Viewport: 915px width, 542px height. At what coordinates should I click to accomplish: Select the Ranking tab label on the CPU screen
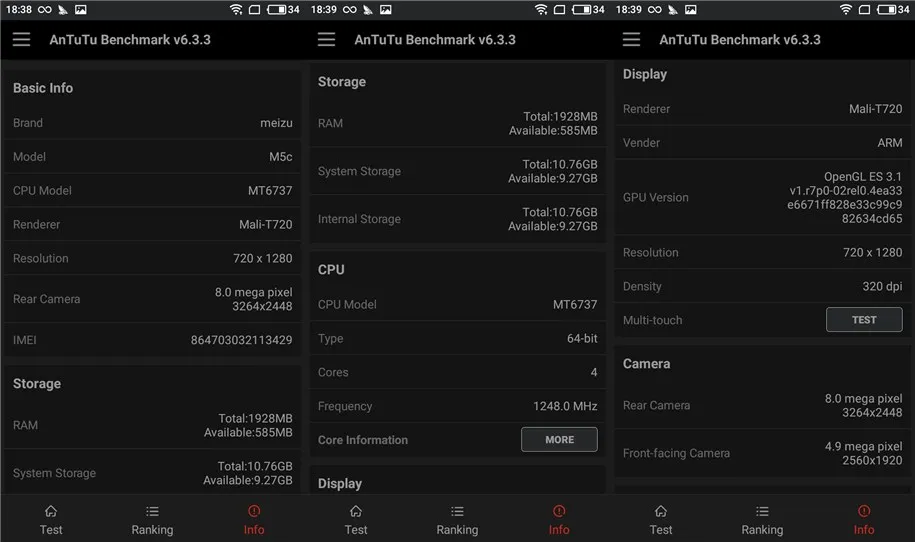(x=458, y=530)
